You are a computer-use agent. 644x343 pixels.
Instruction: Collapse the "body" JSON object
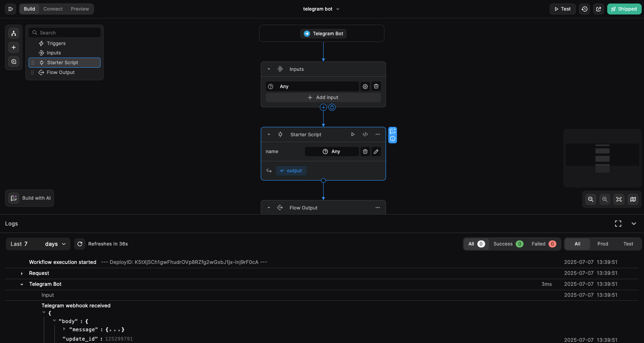54,321
